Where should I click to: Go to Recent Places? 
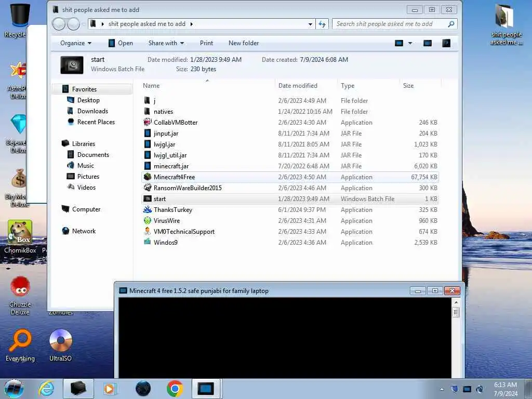point(96,122)
